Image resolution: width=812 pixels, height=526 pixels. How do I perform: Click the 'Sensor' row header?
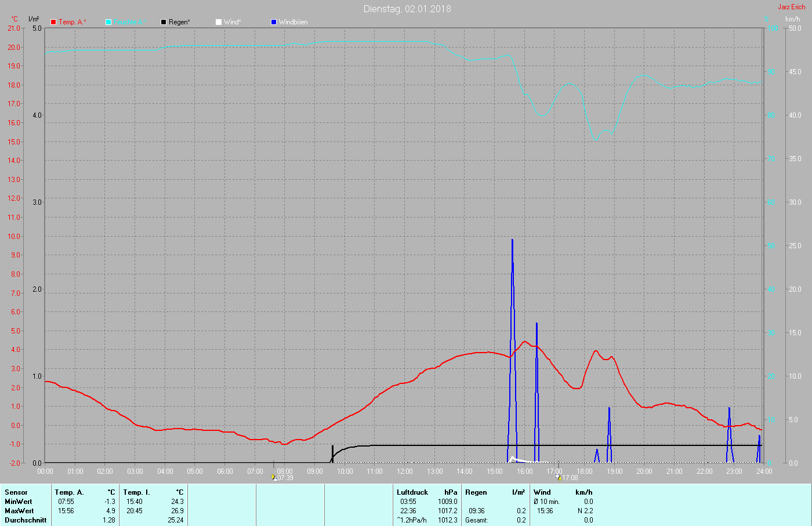point(16,492)
